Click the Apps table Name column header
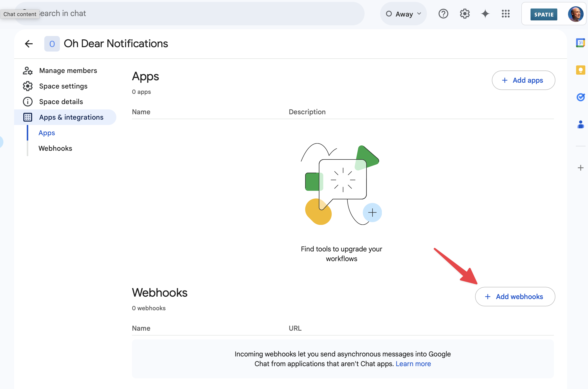Image resolution: width=588 pixels, height=389 pixels. coord(141,112)
